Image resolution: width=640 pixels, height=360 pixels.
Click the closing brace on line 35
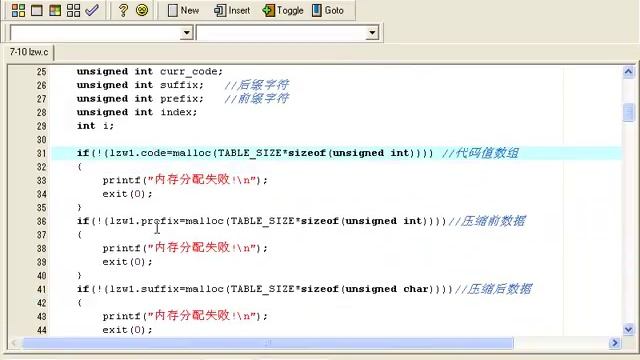click(80, 207)
